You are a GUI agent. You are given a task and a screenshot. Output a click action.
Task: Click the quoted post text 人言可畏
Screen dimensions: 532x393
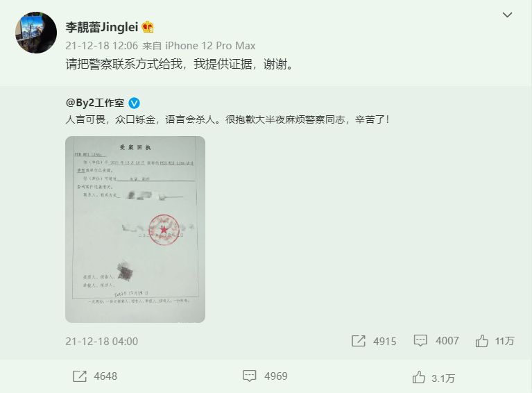85,119
